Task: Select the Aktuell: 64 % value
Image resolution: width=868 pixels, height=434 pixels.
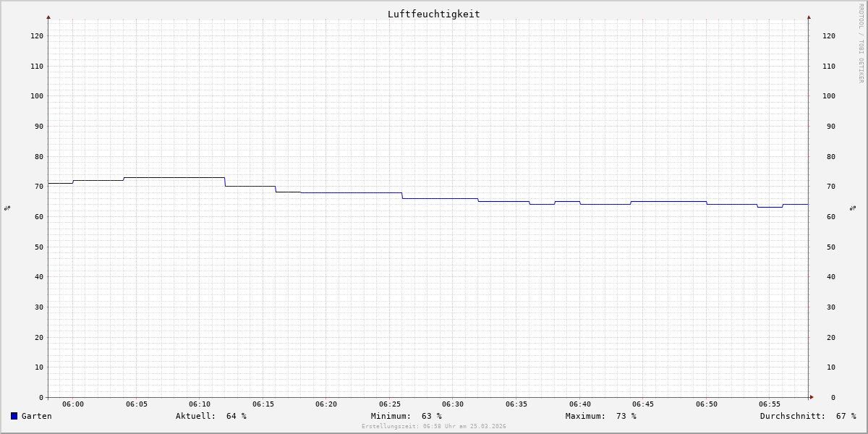Action: pyautogui.click(x=211, y=416)
